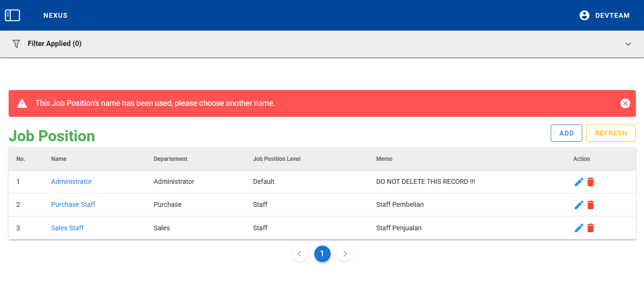Expand the Filter Applied panel chevron

[x=628, y=44]
